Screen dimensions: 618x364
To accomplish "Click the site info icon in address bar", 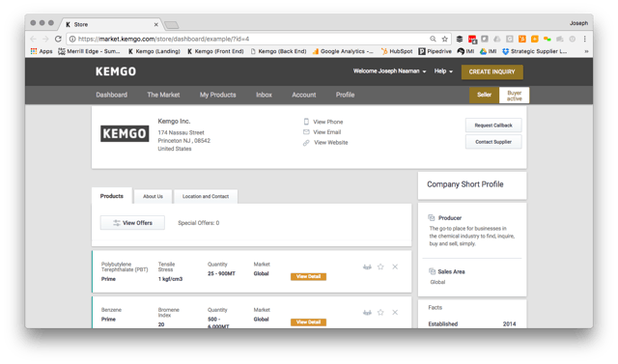I will click(x=72, y=39).
